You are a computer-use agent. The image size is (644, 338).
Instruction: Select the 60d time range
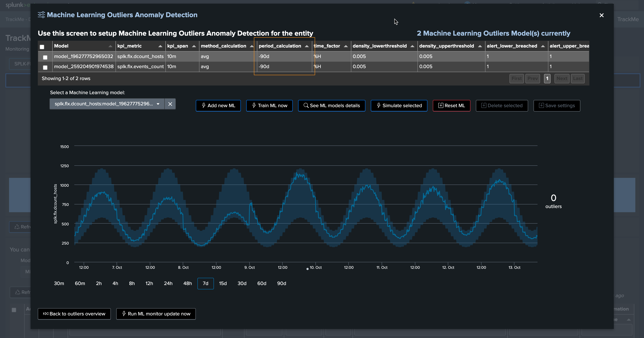tap(262, 283)
